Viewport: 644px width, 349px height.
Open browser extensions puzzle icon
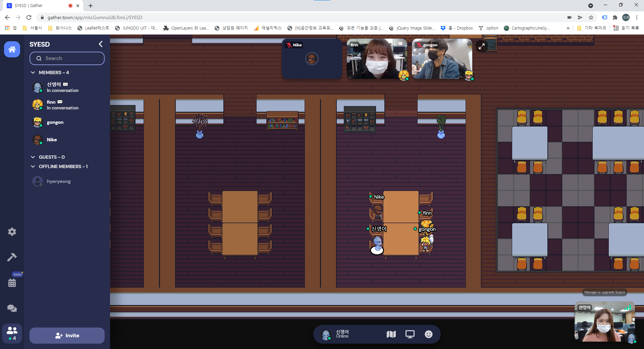(x=615, y=17)
